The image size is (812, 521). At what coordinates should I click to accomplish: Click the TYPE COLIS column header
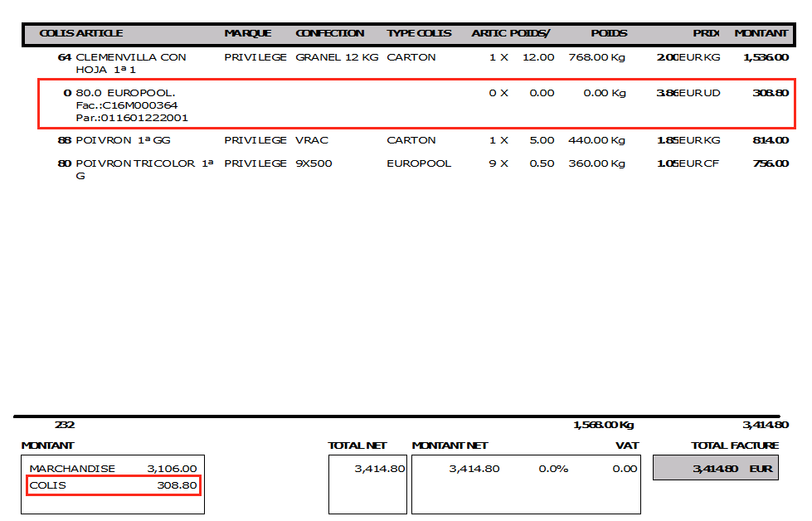pos(419,33)
